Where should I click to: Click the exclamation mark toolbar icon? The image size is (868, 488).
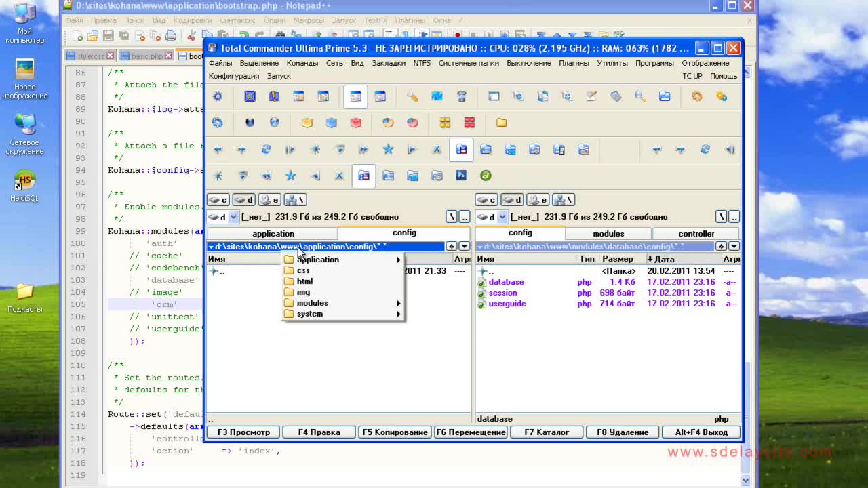point(275,97)
